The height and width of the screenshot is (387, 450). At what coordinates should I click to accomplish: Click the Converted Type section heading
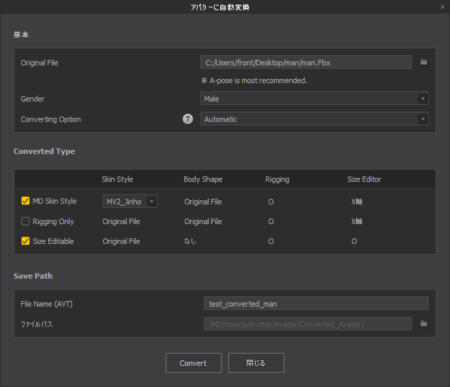coord(44,151)
